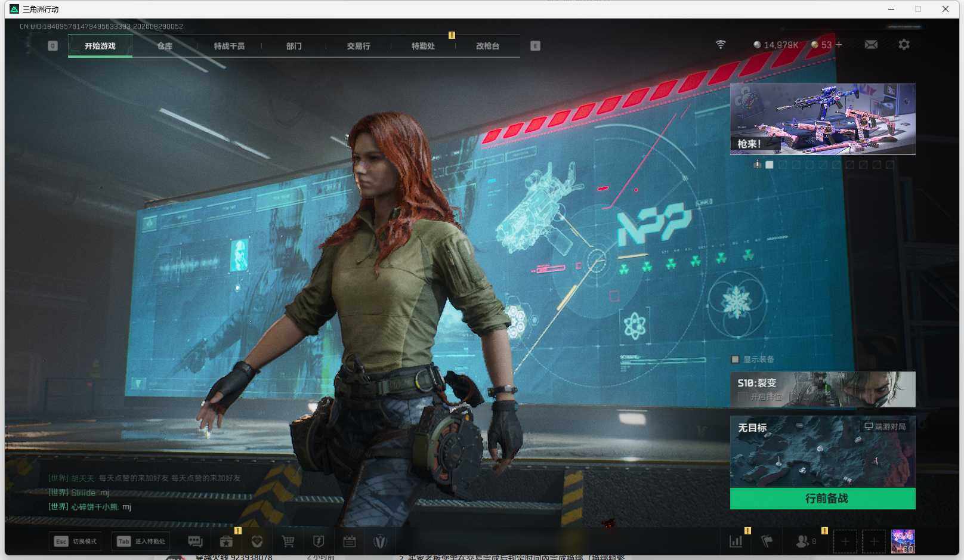Switch to the 仓库 tab
The width and height of the screenshot is (964, 560).
click(165, 46)
